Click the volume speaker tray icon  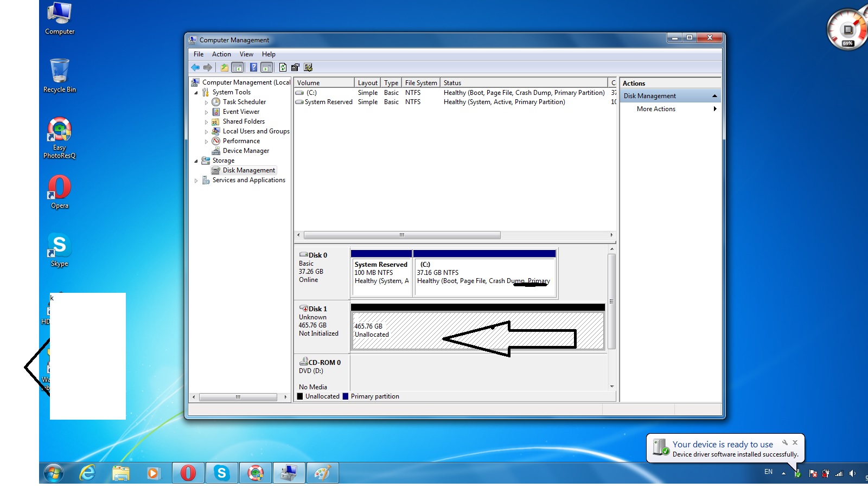click(x=852, y=473)
